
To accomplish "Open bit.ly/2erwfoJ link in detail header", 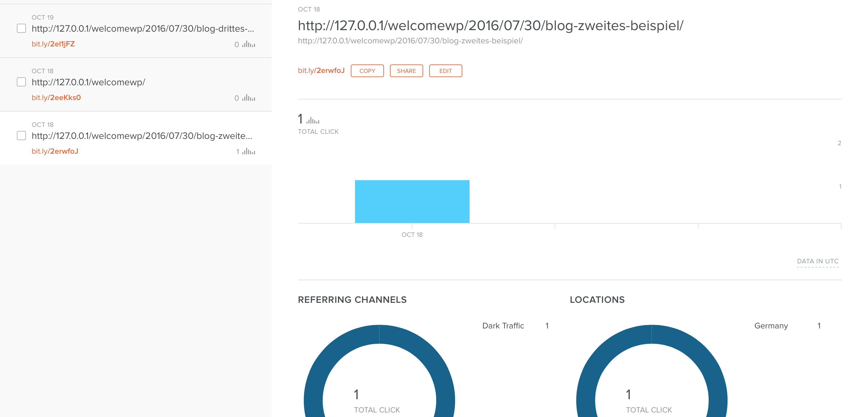I will point(321,71).
